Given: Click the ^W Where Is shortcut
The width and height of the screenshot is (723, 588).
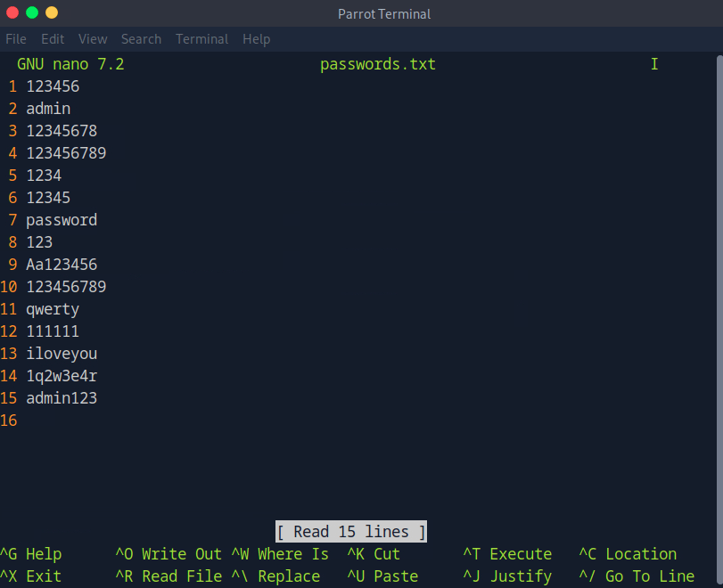Looking at the screenshot, I should coord(280,554).
